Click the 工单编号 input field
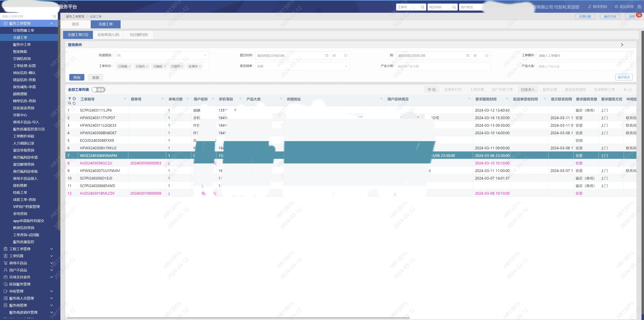The width and height of the screenshot is (644, 320). 584,56
